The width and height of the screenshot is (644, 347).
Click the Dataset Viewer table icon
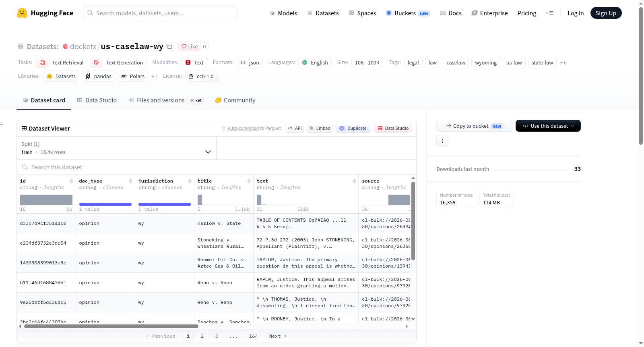click(x=24, y=128)
